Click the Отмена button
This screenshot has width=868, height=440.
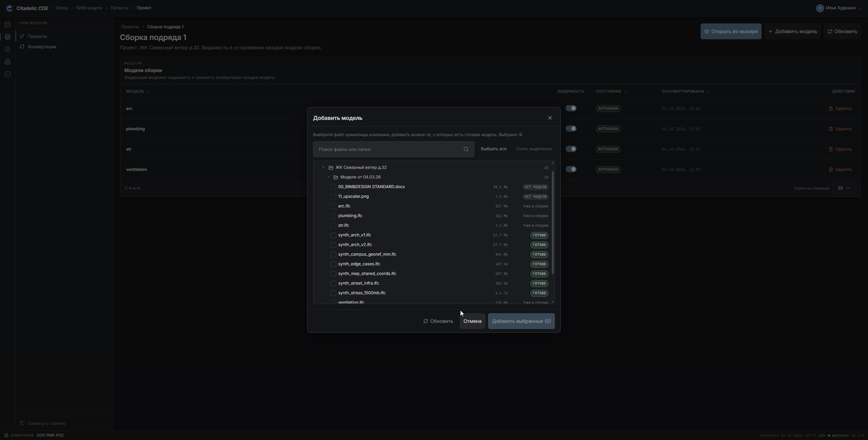[x=472, y=321]
